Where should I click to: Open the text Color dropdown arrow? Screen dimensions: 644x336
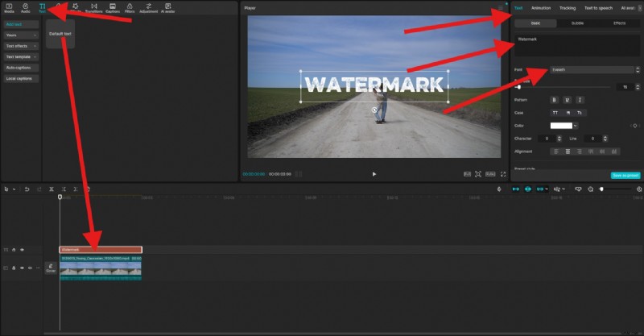576,126
